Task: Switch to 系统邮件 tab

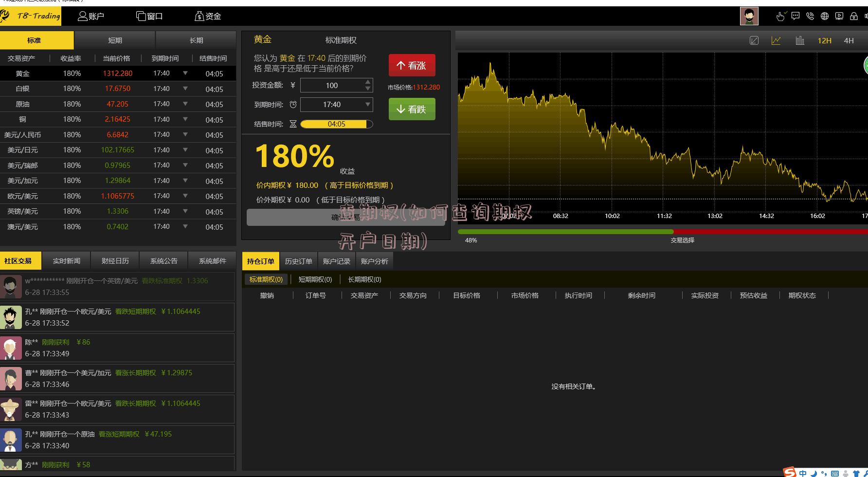Action: (x=213, y=261)
